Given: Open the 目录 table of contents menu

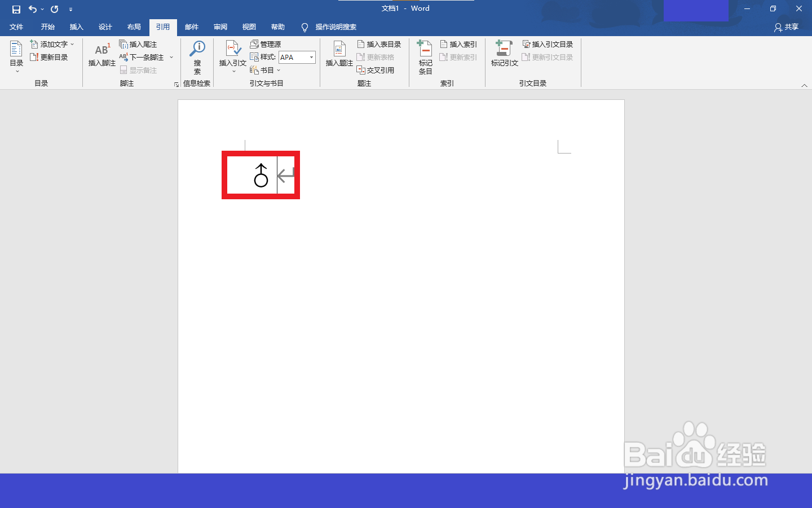Looking at the screenshot, I should click(x=16, y=56).
